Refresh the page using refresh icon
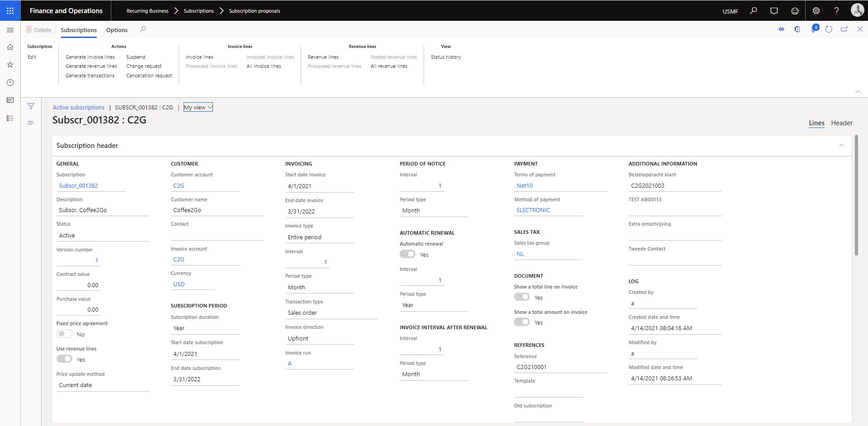The height and width of the screenshot is (426, 868). (829, 29)
